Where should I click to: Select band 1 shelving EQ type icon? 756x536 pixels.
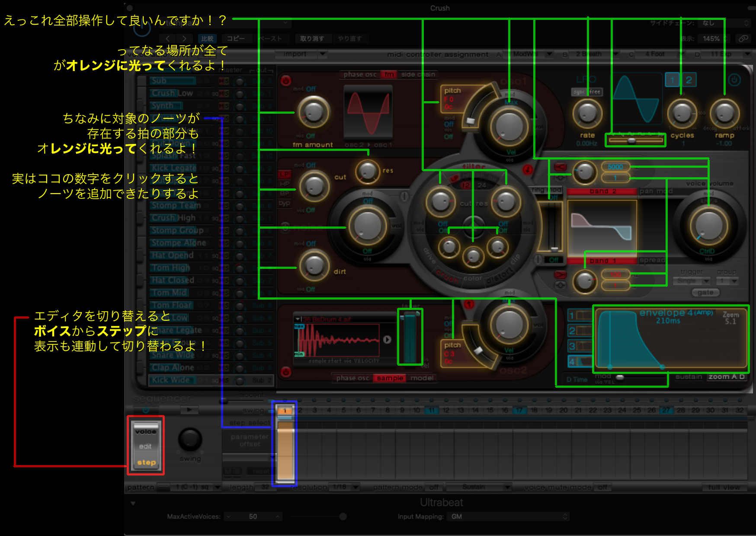coord(560,274)
